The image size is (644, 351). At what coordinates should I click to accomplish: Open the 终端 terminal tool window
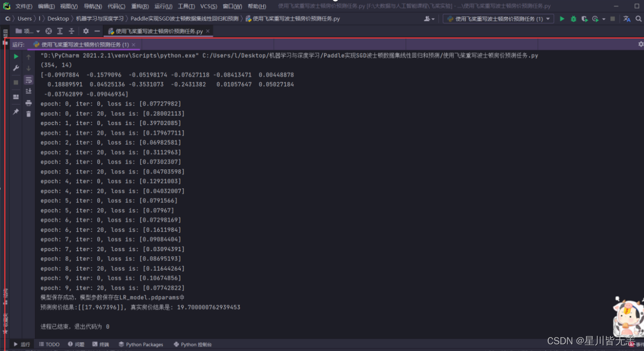[x=100, y=344]
